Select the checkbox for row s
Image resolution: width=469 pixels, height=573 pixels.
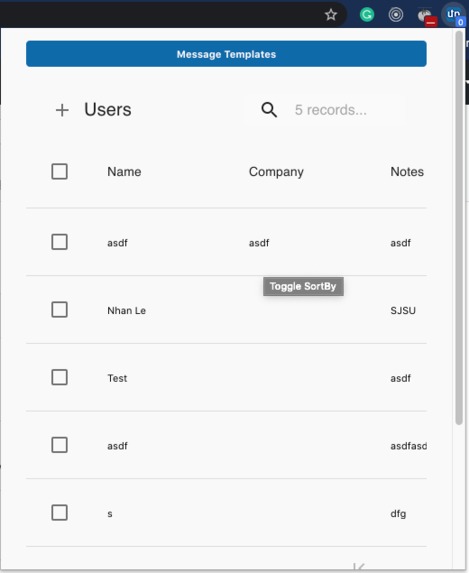tap(60, 513)
